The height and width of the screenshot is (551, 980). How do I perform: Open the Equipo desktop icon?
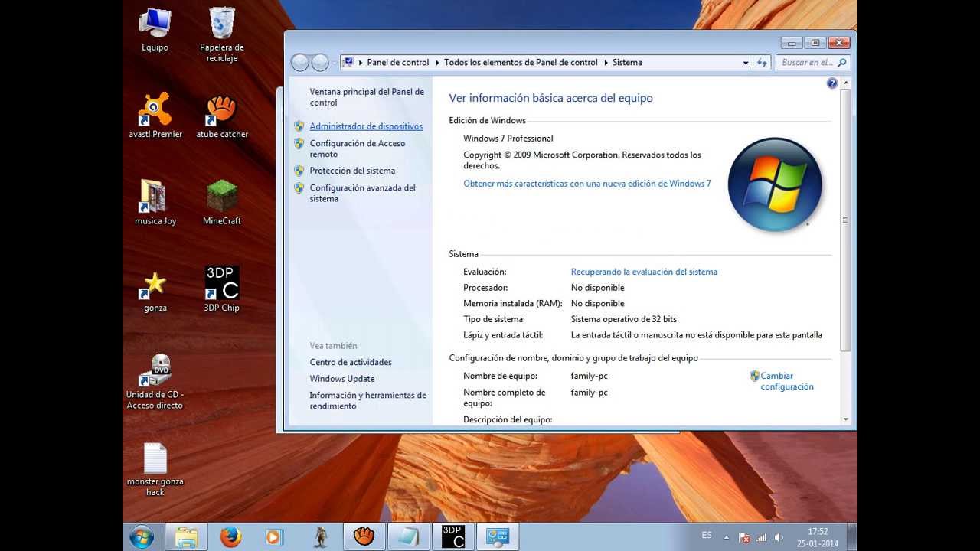pyautogui.click(x=155, y=29)
